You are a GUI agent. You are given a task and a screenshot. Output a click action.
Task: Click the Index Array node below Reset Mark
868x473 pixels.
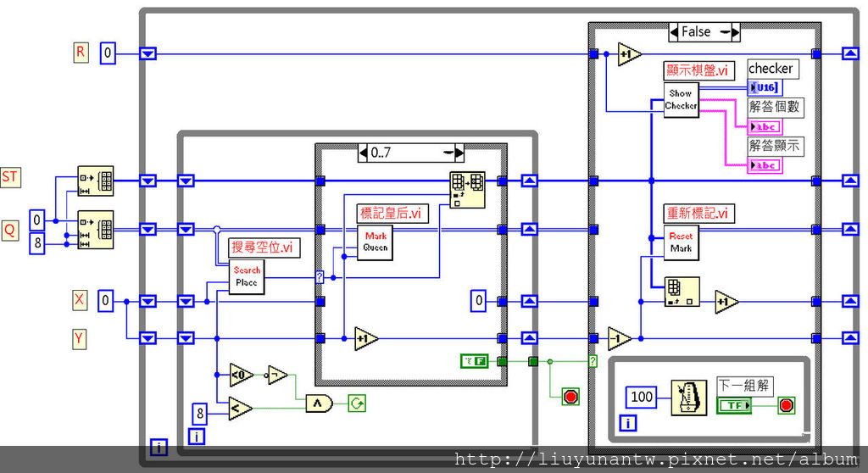pyautogui.click(x=682, y=292)
